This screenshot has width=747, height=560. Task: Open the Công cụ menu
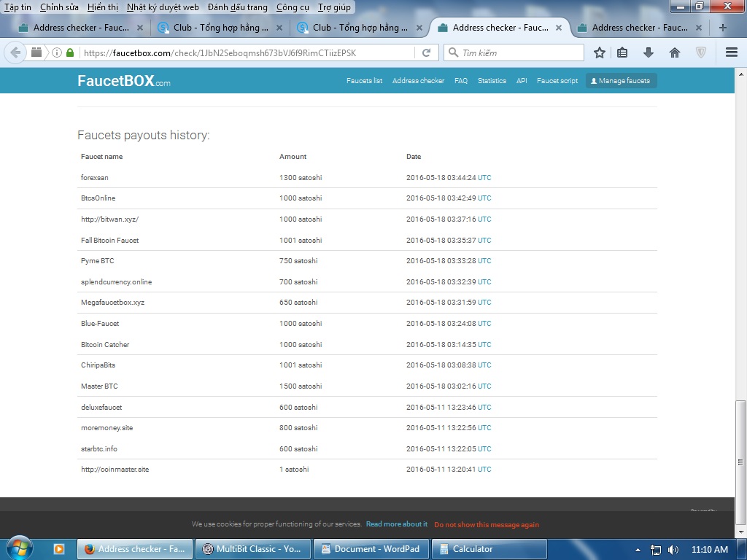coord(293,7)
